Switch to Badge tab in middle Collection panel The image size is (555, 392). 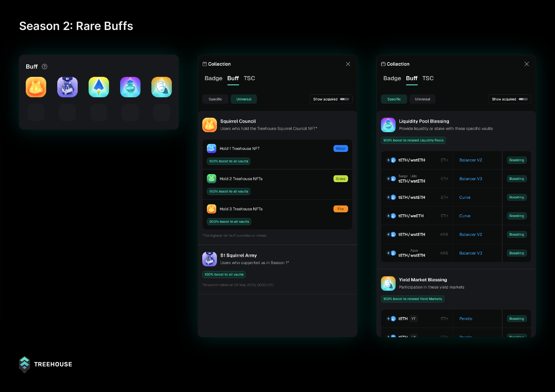[x=213, y=78]
